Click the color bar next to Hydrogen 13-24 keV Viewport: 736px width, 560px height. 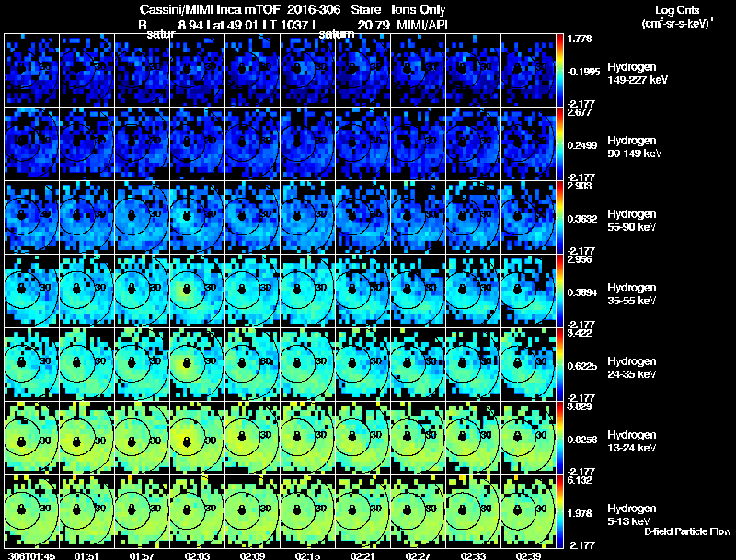point(559,438)
